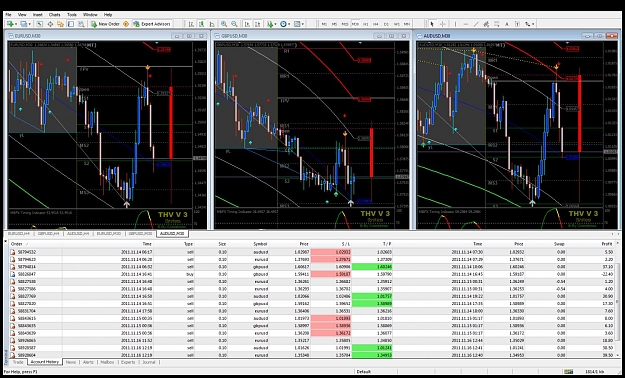Image resolution: width=625 pixels, height=378 pixels.
Task: Toggle the Market Watch window icon
Action: coord(39,24)
